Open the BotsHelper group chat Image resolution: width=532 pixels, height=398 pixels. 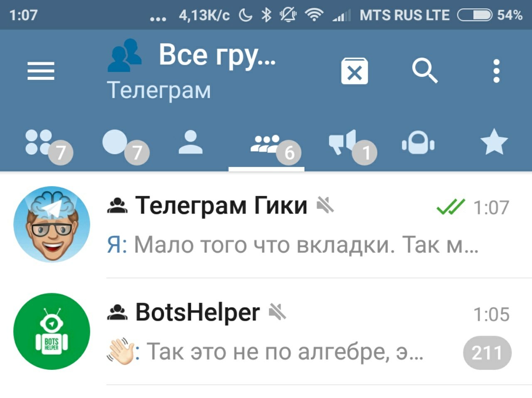(x=266, y=332)
